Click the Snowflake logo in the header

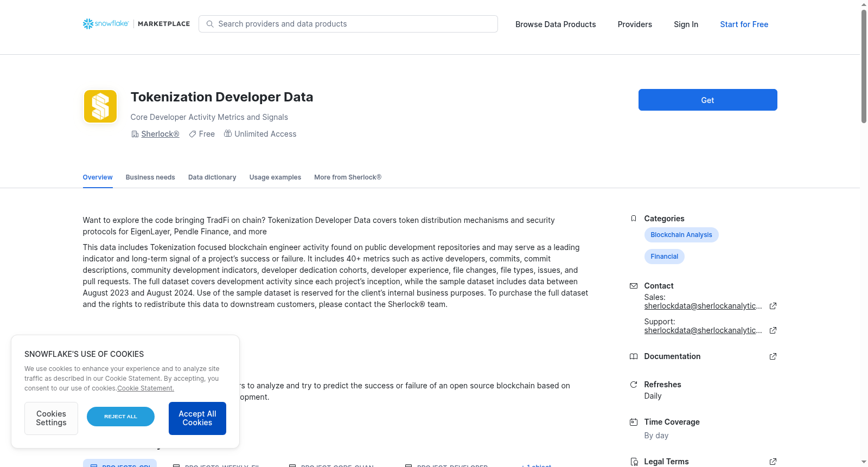click(x=106, y=24)
